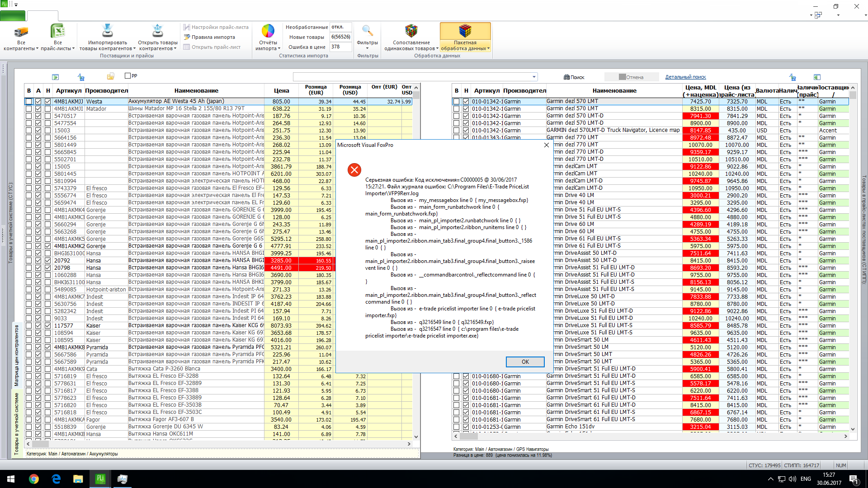Toggle the H checkbox for Westa row
The width and height of the screenshot is (868, 488).
[x=48, y=102]
